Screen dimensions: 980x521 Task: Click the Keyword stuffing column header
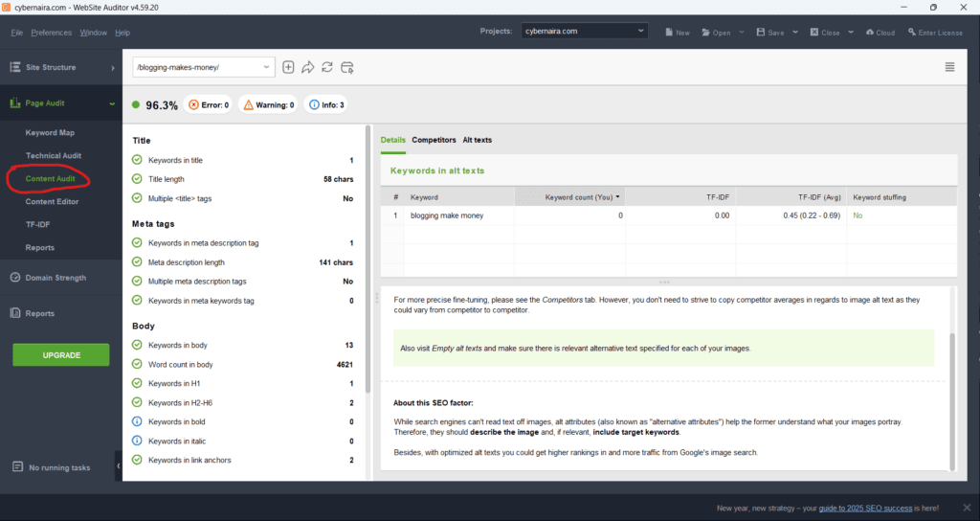pyautogui.click(x=902, y=197)
